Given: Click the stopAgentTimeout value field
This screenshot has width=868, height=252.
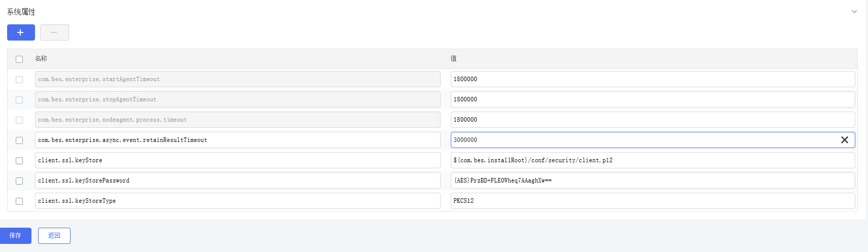Looking at the screenshot, I should (x=652, y=99).
